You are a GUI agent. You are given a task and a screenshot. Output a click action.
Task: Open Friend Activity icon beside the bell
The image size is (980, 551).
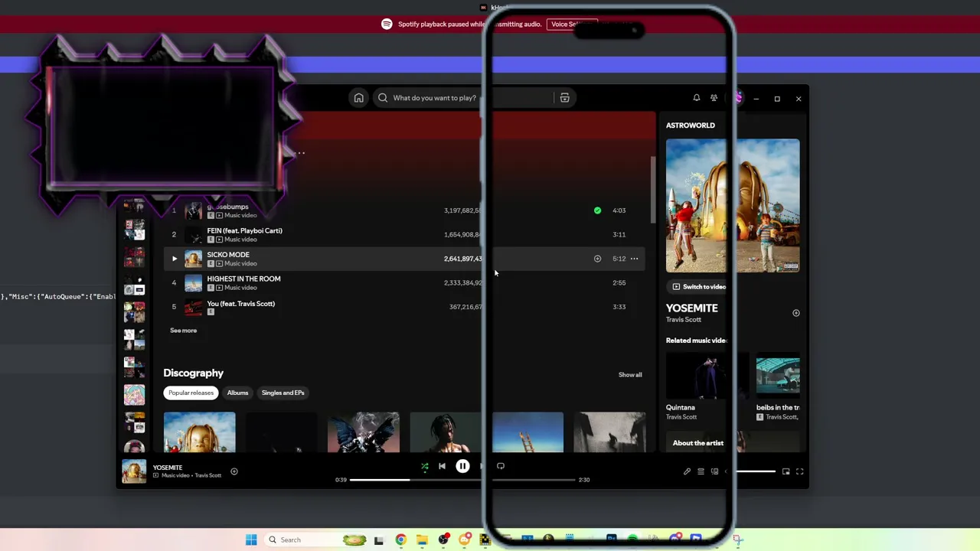click(714, 98)
